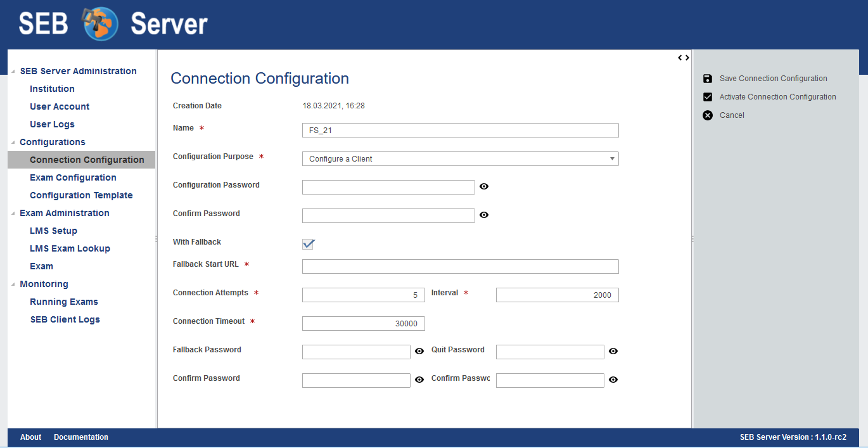The image size is (868, 448).
Task: Click the Activate Connection Configuration checkmark icon
Action: (708, 97)
